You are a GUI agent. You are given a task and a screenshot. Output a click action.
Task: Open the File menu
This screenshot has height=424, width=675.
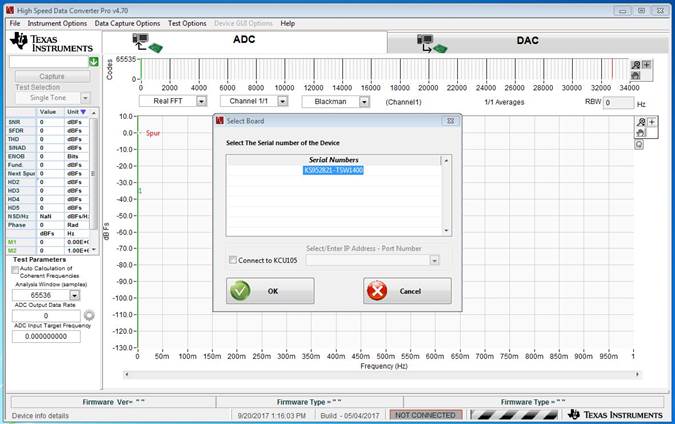tap(15, 23)
